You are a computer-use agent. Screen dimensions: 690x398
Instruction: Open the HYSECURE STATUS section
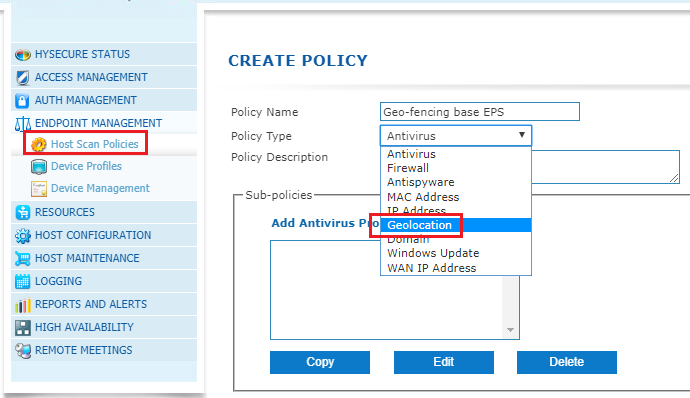coord(104,54)
